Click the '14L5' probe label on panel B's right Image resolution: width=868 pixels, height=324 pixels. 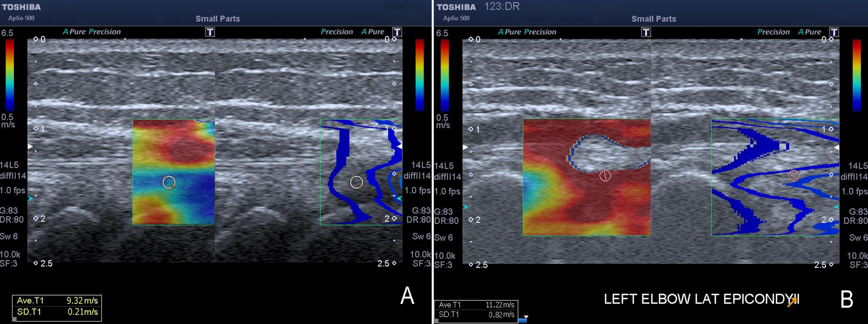[x=857, y=166]
